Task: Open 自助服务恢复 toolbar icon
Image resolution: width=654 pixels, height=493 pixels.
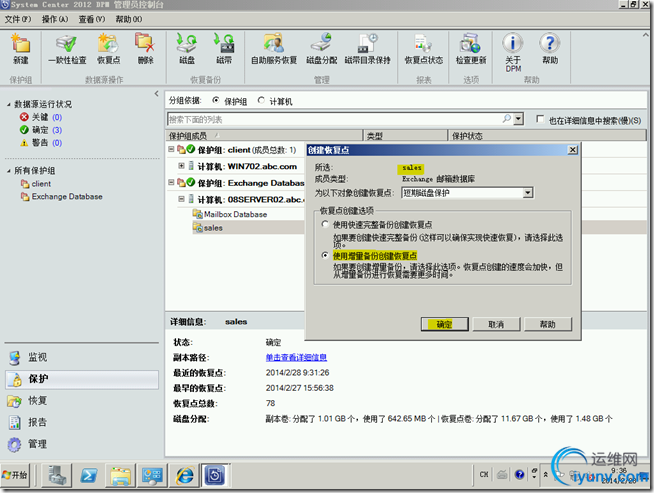Action: (x=274, y=49)
